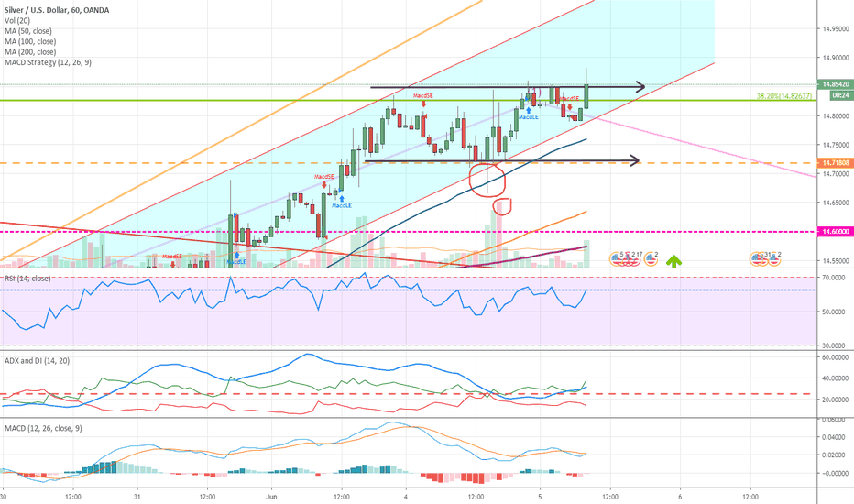Viewport: 854px width, 504px height.
Task: Click the magenta 14.60000 price level tag
Action: click(835, 232)
